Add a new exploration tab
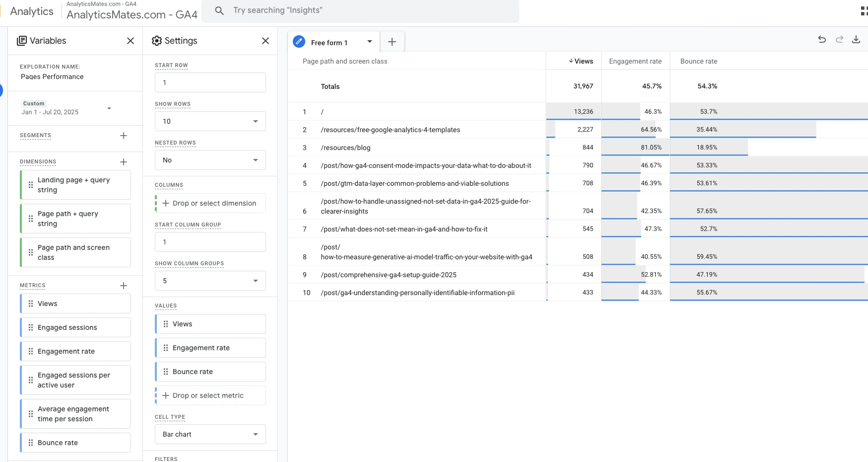The height and width of the screenshot is (462, 868). tap(392, 42)
